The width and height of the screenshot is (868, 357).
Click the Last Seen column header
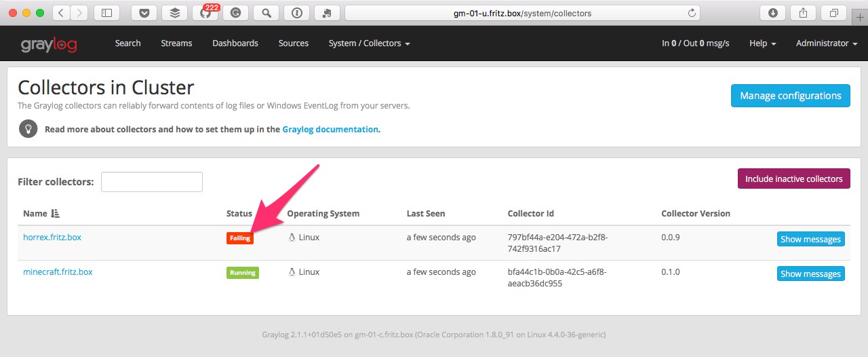pyautogui.click(x=426, y=214)
